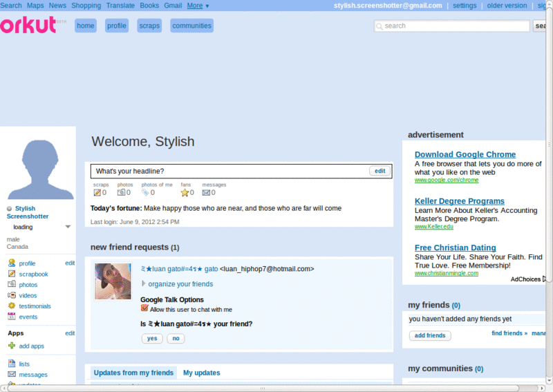Open Translate in the top bar
Image resolution: width=553 pixels, height=392 pixels.
[120, 6]
